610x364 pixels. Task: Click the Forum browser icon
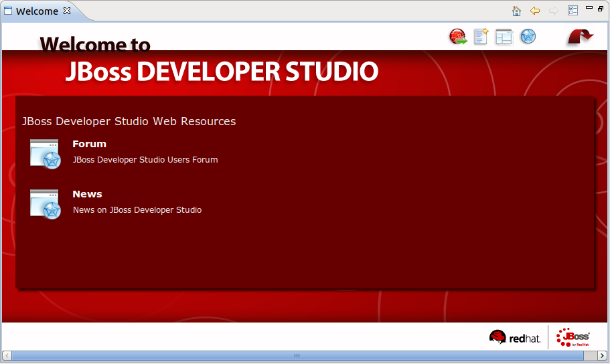(x=45, y=154)
